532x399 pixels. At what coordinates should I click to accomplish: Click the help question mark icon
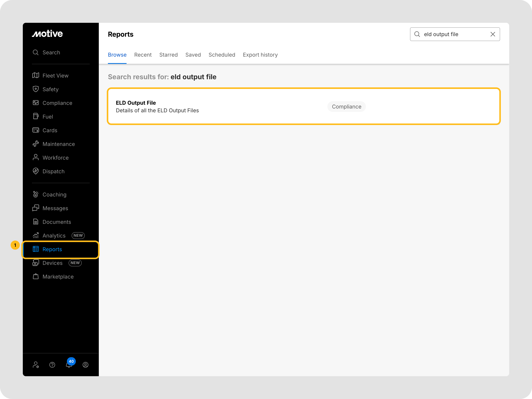coord(52,365)
